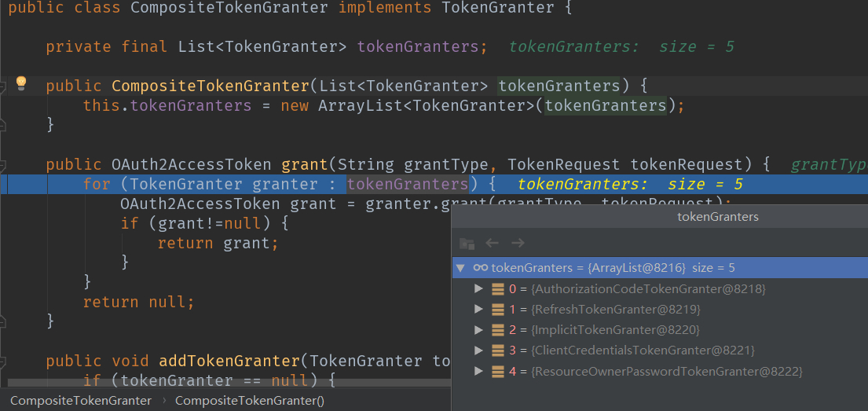The width and height of the screenshot is (868, 411).
Task: Click the forward arrow in tokenGranters popup
Action: 518,243
